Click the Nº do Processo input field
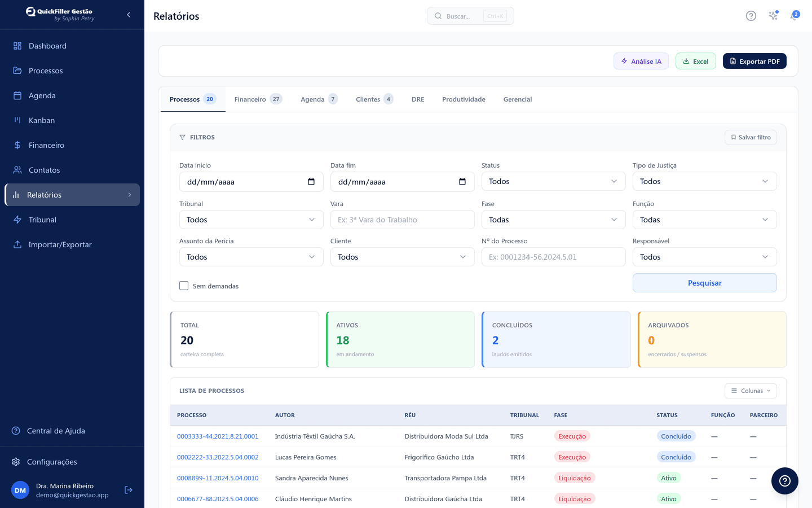Screen dimensions: 812x508 click(x=553, y=257)
